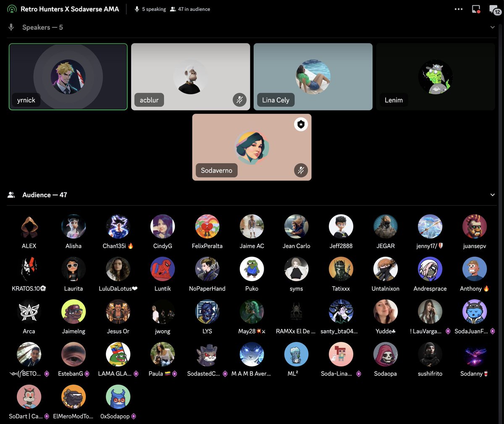Screen dimensions: 504x424
Task: Open Yudde's avatar
Action: [x=385, y=311]
